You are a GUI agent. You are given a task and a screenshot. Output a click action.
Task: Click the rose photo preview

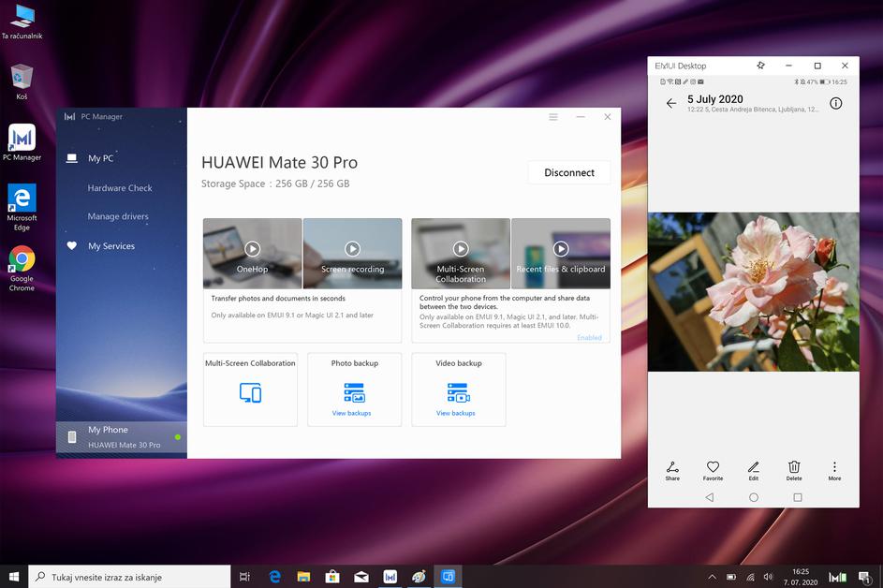click(753, 291)
